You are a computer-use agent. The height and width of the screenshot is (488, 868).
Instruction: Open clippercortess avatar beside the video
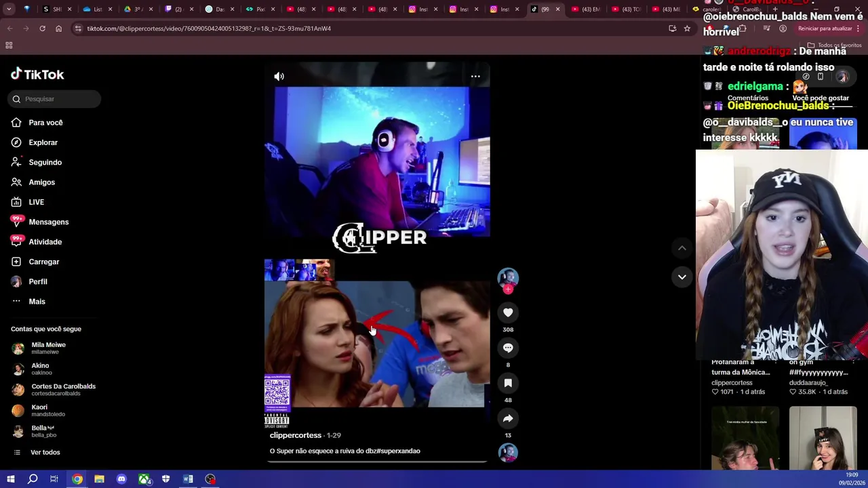(508, 278)
